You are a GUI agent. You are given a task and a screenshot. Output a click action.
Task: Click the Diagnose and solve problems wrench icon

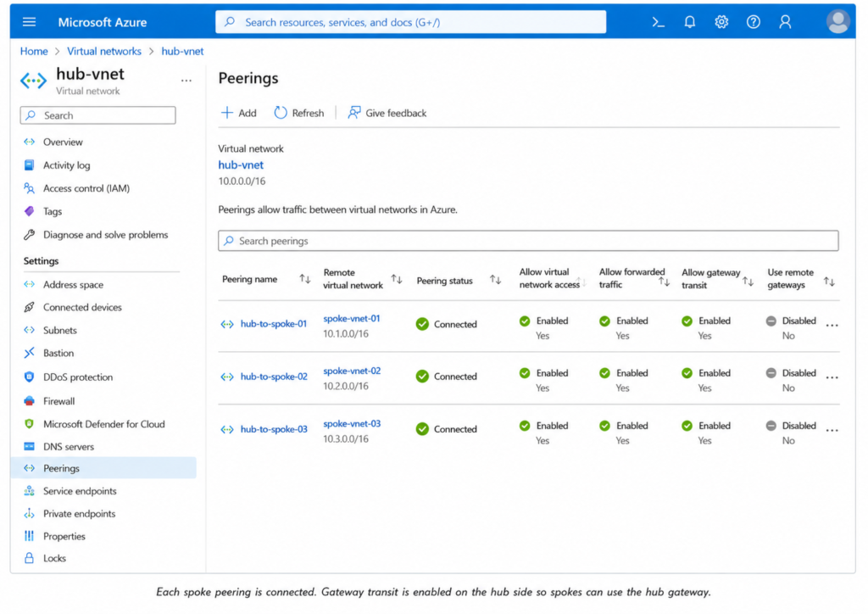pyautogui.click(x=30, y=235)
